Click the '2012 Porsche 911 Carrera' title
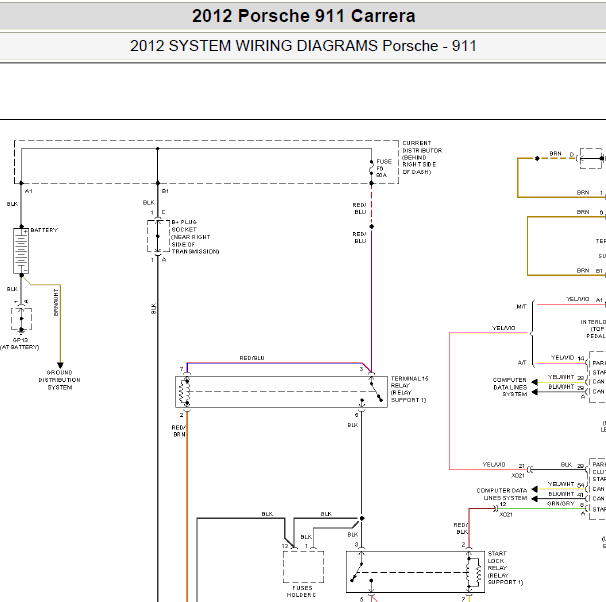 tap(303, 16)
